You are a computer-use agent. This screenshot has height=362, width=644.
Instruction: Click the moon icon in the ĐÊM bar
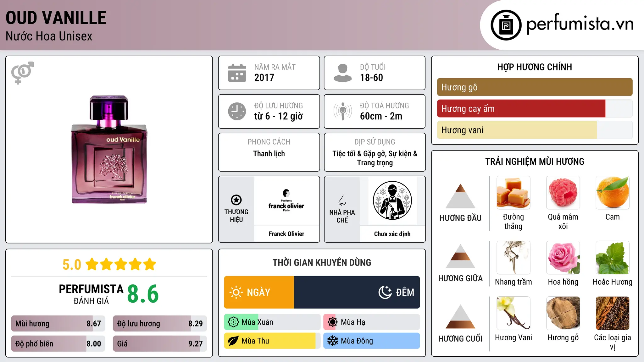point(385,292)
